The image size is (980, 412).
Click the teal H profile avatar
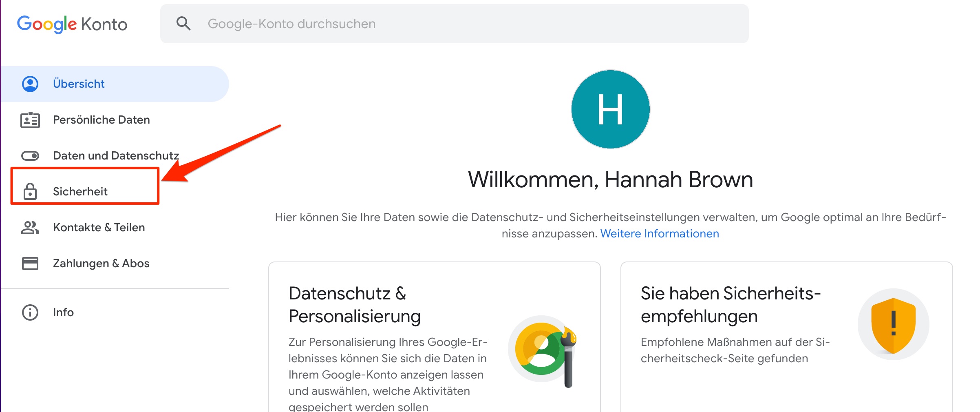tap(611, 109)
